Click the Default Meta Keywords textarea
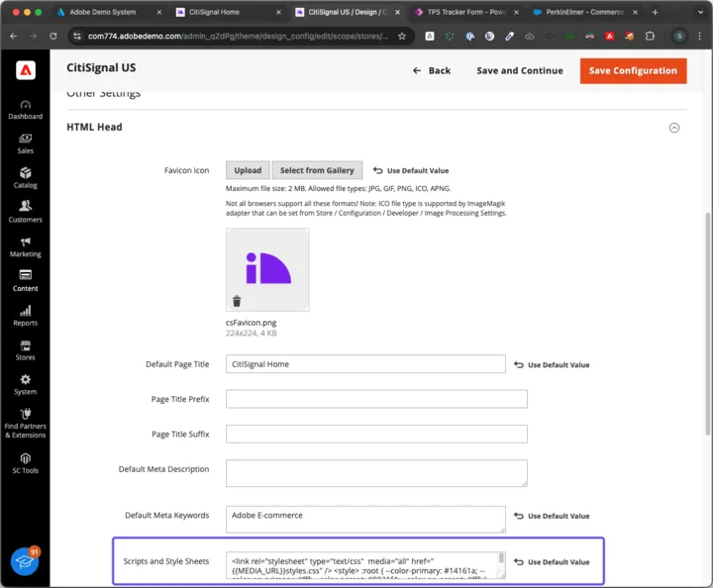The width and height of the screenshot is (713, 588). click(365, 520)
